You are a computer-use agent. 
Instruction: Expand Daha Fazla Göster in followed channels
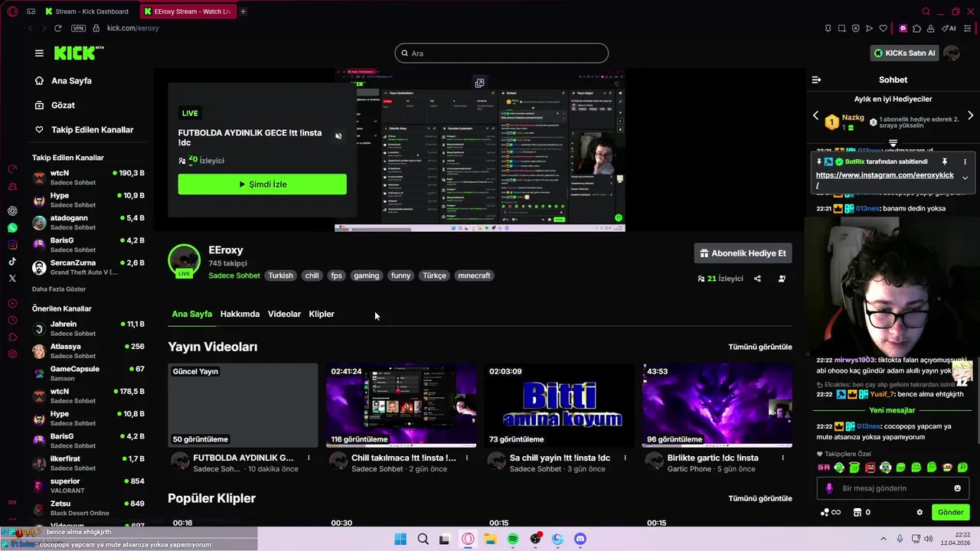click(x=59, y=289)
